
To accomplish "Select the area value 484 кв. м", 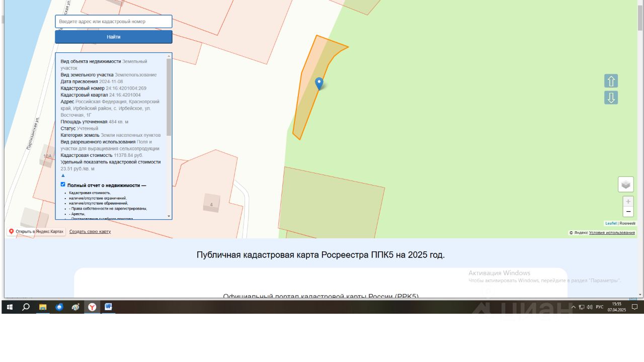I will 118,122.
